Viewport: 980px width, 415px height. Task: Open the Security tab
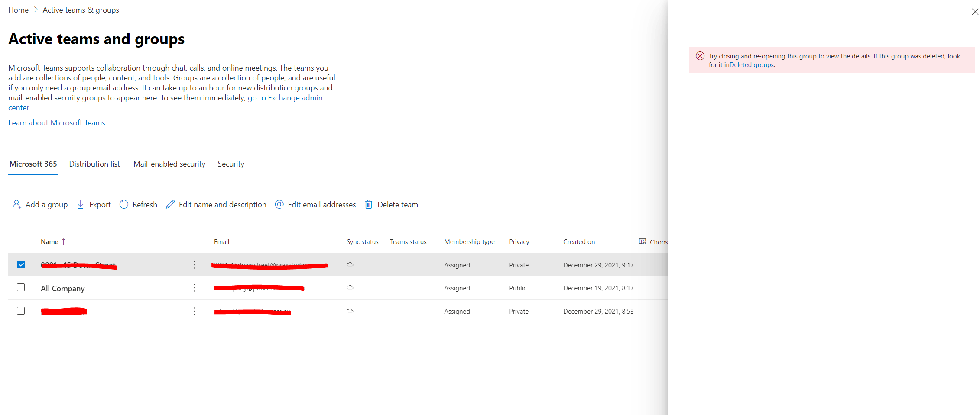(x=231, y=164)
